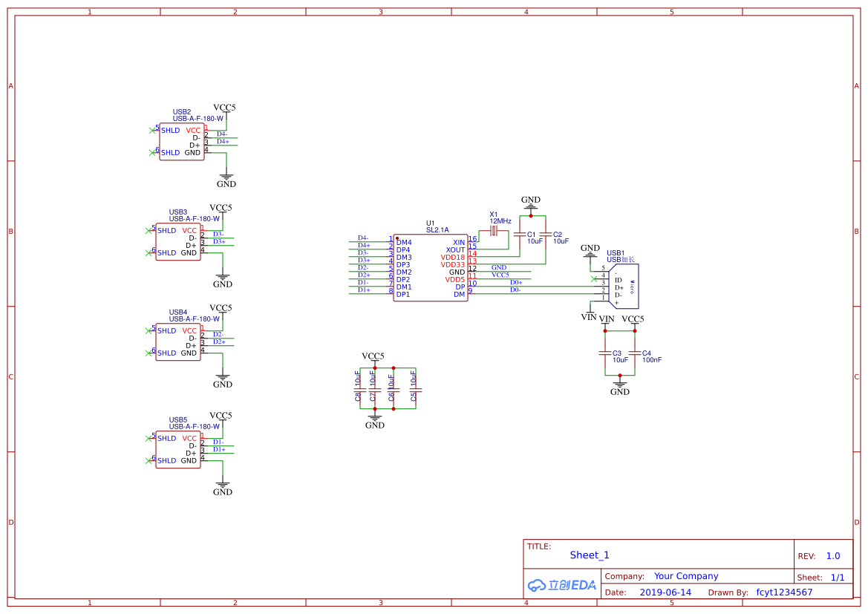The image size is (868, 614).
Task: Click the Sheet_1 title text
Action: [590, 555]
